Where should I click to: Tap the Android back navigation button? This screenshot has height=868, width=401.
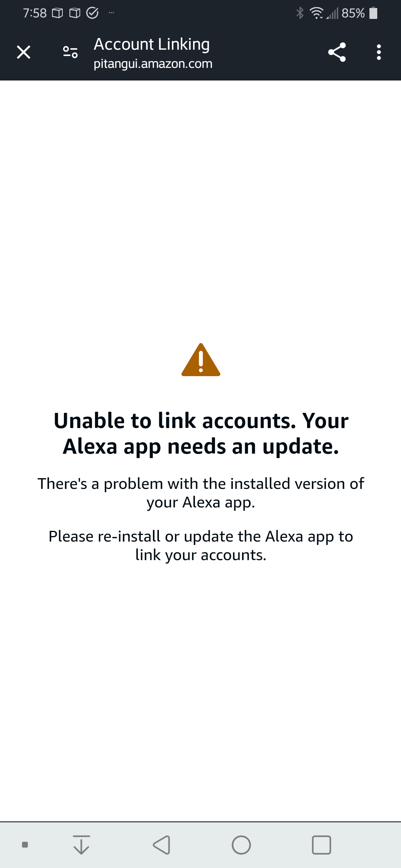coord(162,845)
